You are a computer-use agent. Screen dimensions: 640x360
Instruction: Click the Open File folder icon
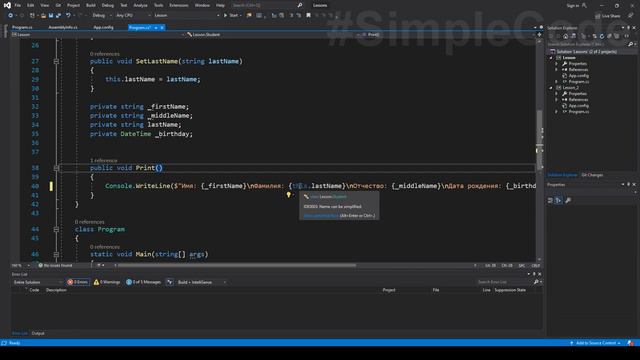43,15
